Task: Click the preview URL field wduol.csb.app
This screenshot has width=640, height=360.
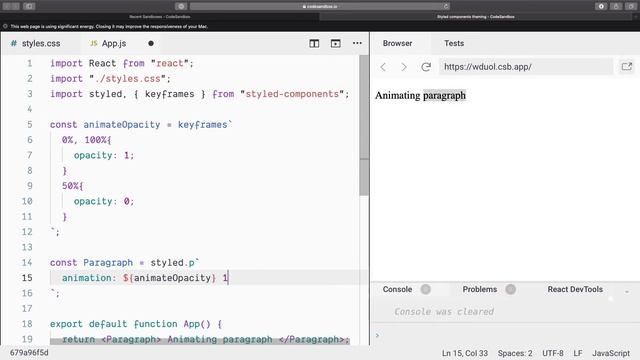Action: tap(526, 67)
